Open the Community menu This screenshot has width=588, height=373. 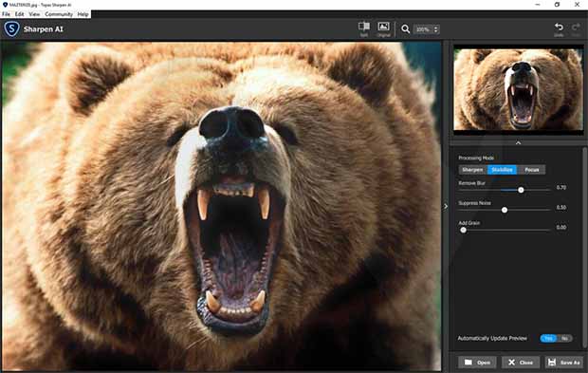pos(59,14)
